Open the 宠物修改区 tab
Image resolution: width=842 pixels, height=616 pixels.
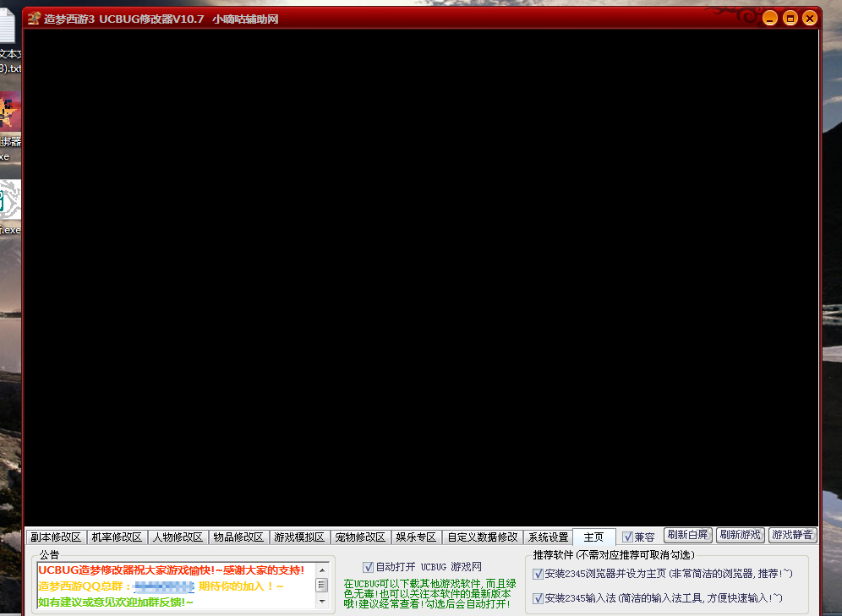[360, 537]
